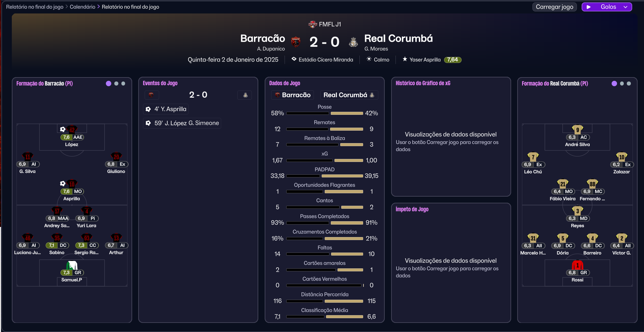Open first Relatório no final do jogo breadcrumb
The width and height of the screenshot is (644, 332).
point(35,7)
